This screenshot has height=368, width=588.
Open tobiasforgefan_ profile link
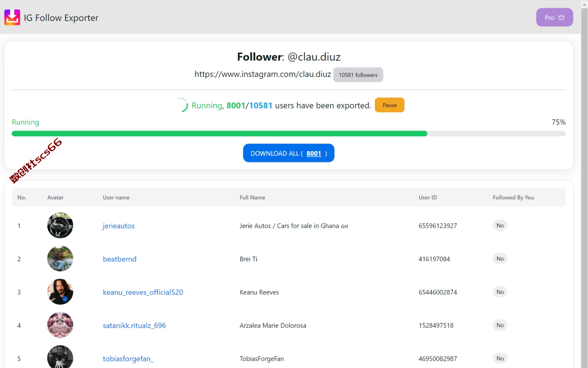128,358
